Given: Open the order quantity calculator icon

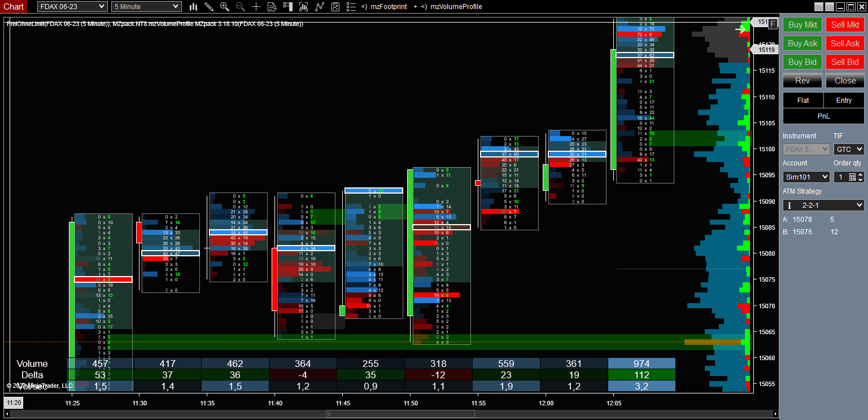Looking at the screenshot, I should (x=852, y=177).
